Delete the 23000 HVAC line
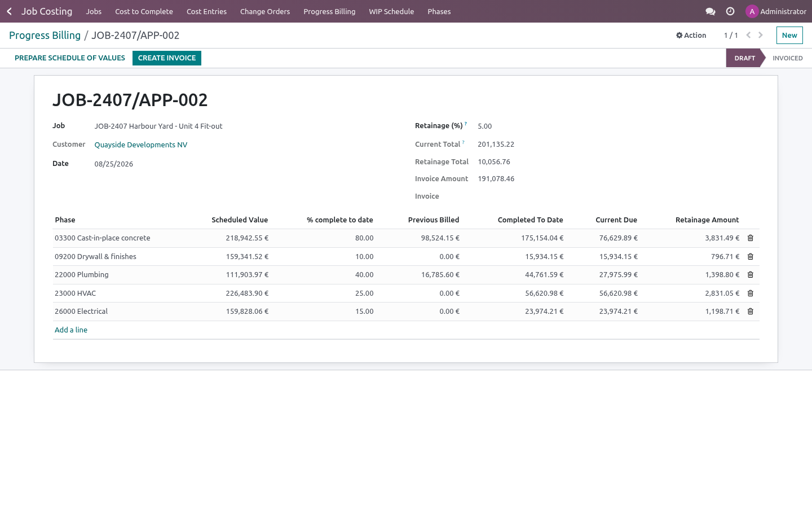 point(751,294)
